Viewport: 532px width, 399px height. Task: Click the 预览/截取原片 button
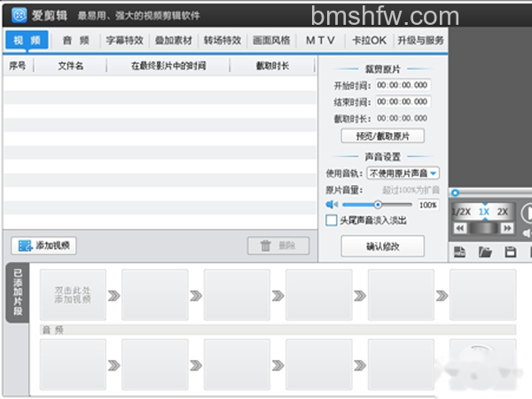(x=382, y=136)
